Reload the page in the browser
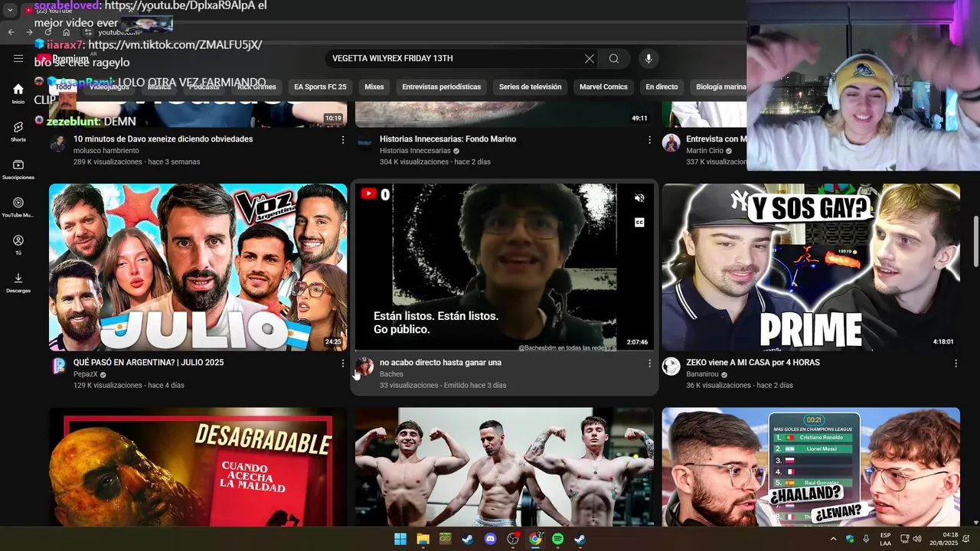The height and width of the screenshot is (551, 980). tap(48, 32)
